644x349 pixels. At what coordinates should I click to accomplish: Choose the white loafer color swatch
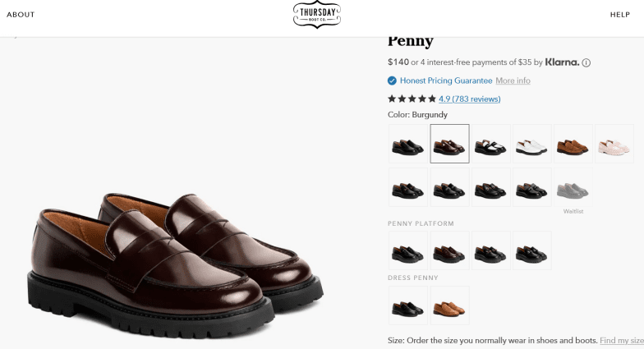point(531,144)
